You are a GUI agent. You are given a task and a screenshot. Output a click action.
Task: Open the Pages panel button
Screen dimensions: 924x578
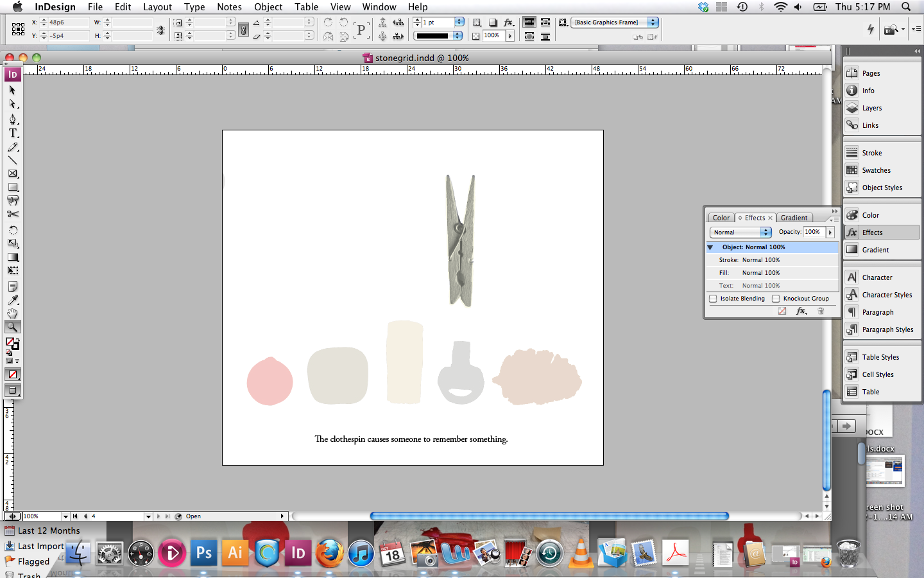tap(871, 73)
